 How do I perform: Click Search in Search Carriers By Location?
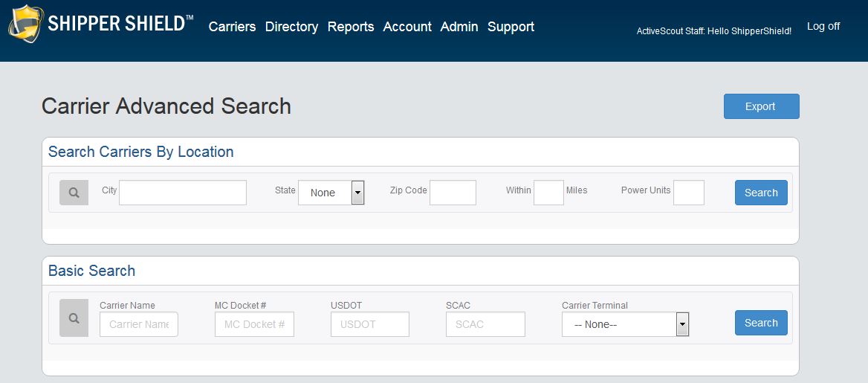click(x=761, y=193)
